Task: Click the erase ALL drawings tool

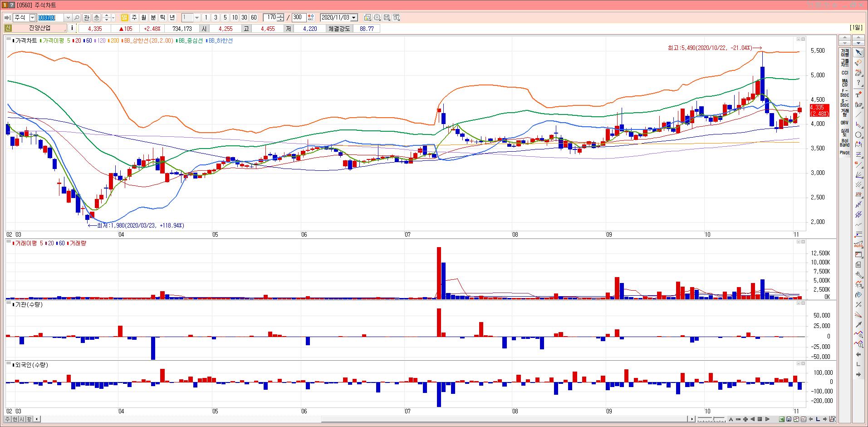Action: 858,73
